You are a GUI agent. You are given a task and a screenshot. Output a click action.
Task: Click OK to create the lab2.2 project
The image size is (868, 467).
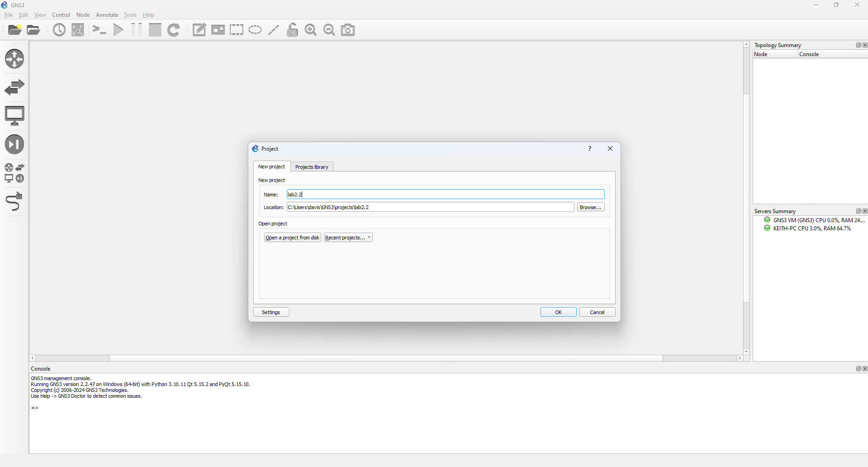[558, 312]
